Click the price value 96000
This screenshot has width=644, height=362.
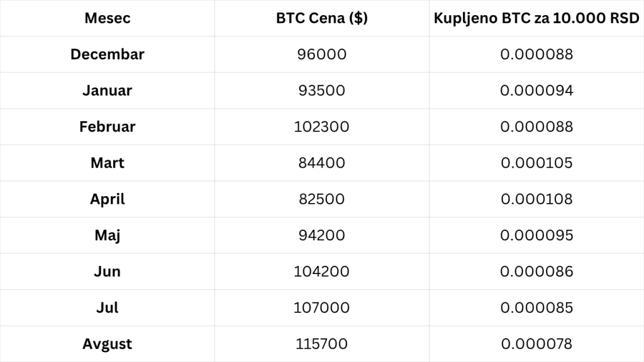pos(321,54)
